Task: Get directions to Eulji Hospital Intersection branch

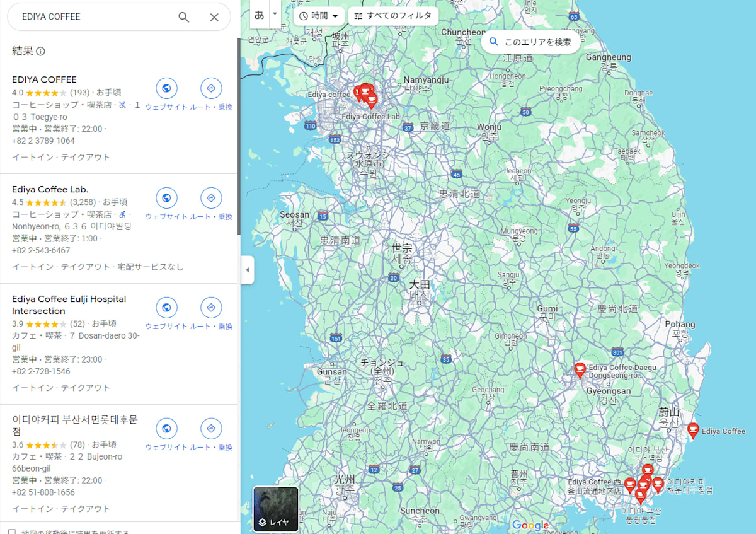Action: [211, 308]
